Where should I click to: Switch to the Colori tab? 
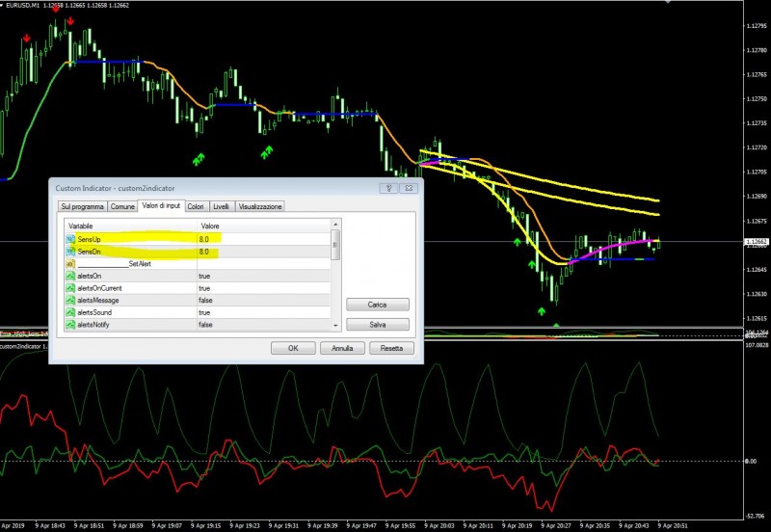pyautogui.click(x=196, y=206)
